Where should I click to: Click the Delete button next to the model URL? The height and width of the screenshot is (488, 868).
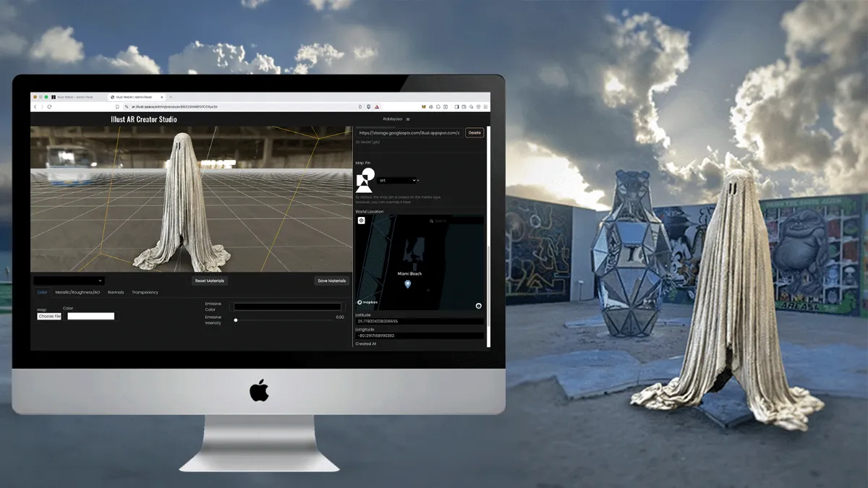[475, 133]
